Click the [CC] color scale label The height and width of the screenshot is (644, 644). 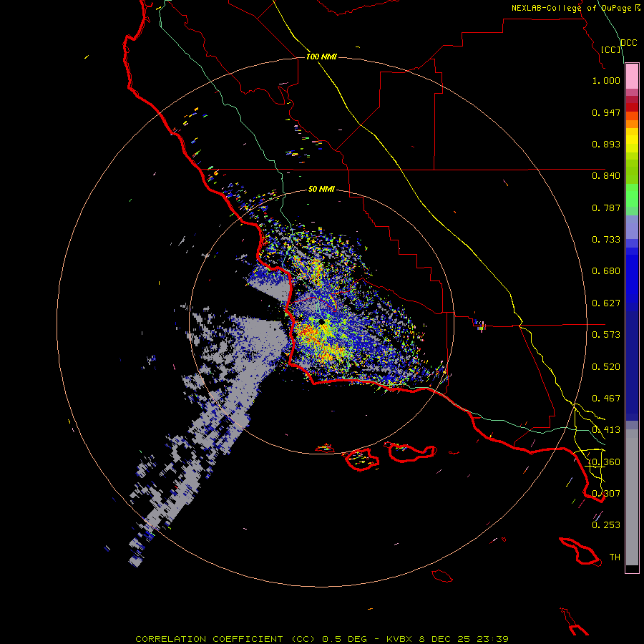[611, 49]
